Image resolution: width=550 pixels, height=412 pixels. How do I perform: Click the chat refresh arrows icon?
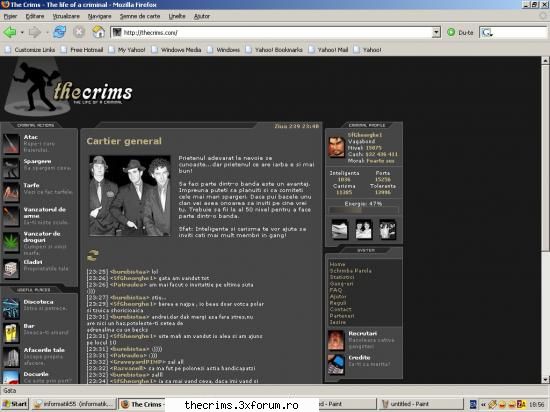point(93,255)
